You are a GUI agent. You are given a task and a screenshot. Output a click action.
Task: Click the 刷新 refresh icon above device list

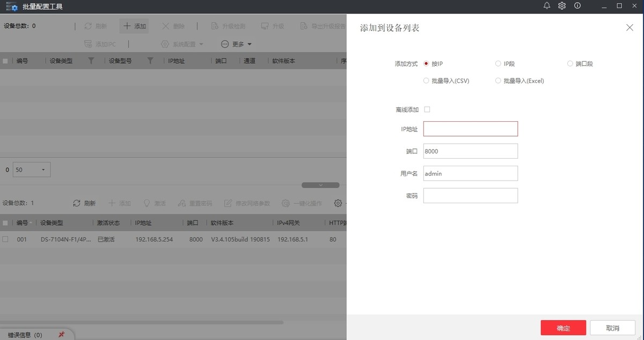point(77,203)
